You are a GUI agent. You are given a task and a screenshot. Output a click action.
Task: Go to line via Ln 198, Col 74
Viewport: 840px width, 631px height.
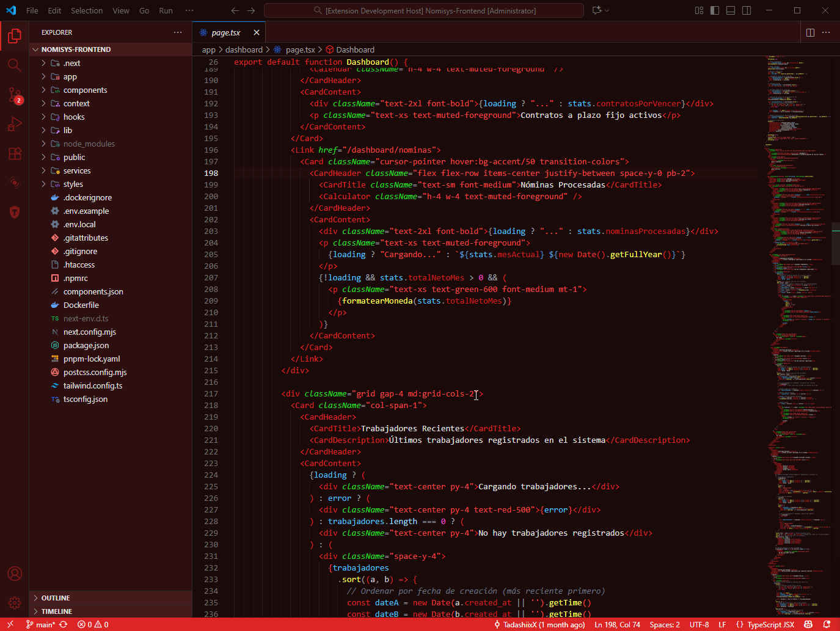tap(617, 624)
